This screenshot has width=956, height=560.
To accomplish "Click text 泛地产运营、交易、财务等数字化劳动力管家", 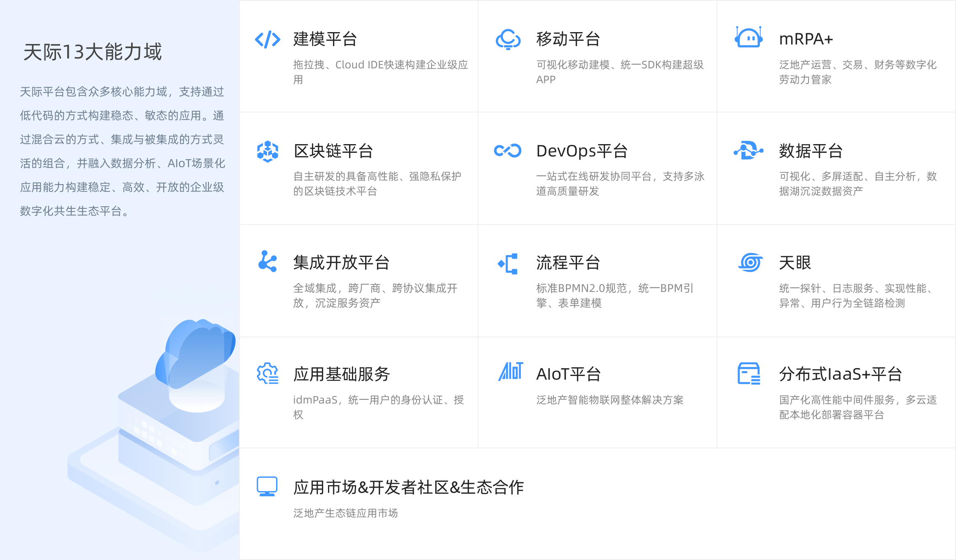I will click(x=858, y=72).
